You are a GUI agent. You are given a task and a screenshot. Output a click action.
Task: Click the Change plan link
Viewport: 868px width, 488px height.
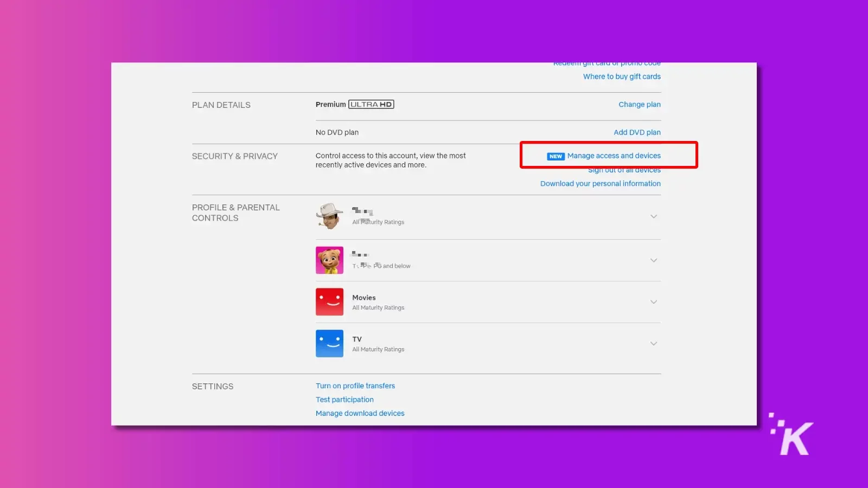[x=640, y=104]
